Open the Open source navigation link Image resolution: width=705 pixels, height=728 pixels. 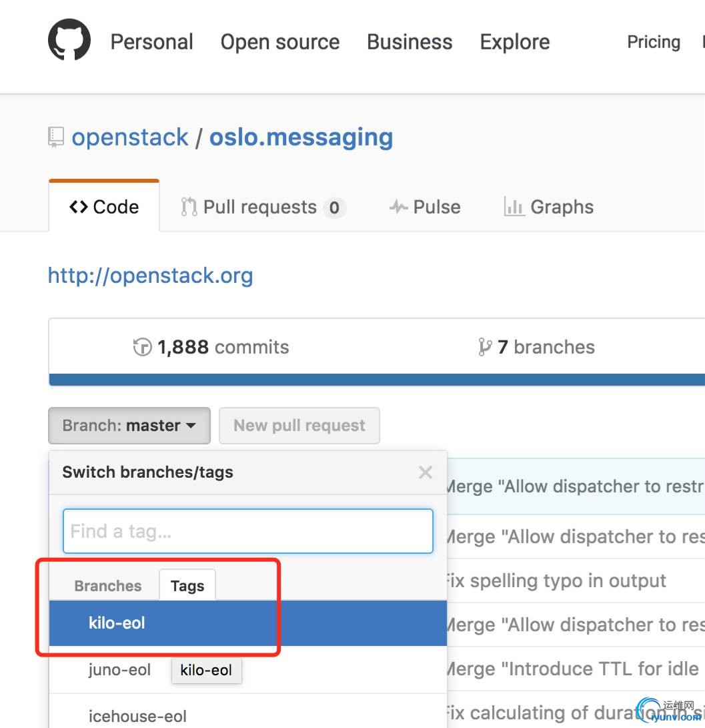coord(280,42)
